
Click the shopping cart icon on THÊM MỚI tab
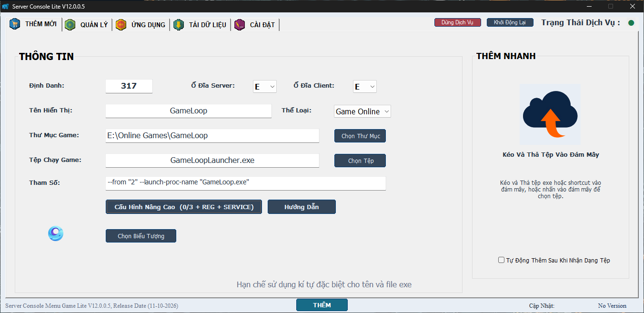pos(15,24)
